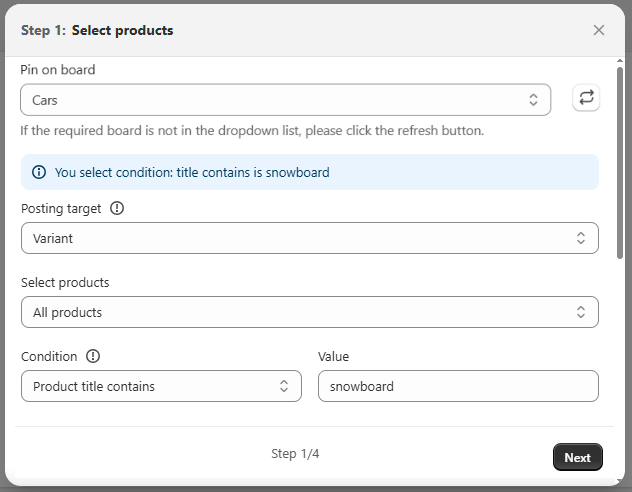
Task: Click the refresh boards icon button
Action: [586, 98]
